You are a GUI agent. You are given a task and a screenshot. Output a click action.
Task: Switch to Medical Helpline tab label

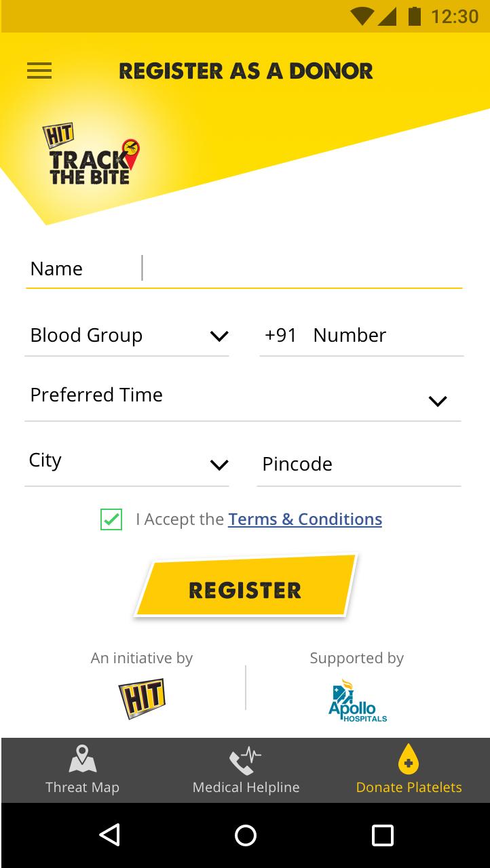246,787
